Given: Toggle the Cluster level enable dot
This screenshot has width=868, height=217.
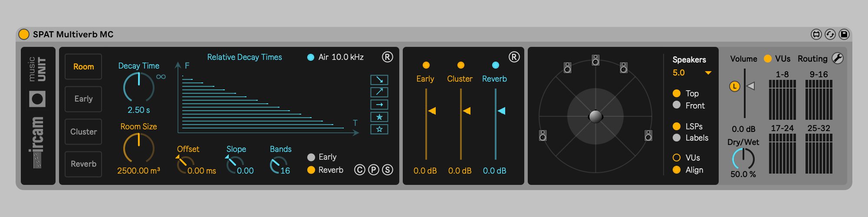Looking at the screenshot, I should (x=461, y=65).
